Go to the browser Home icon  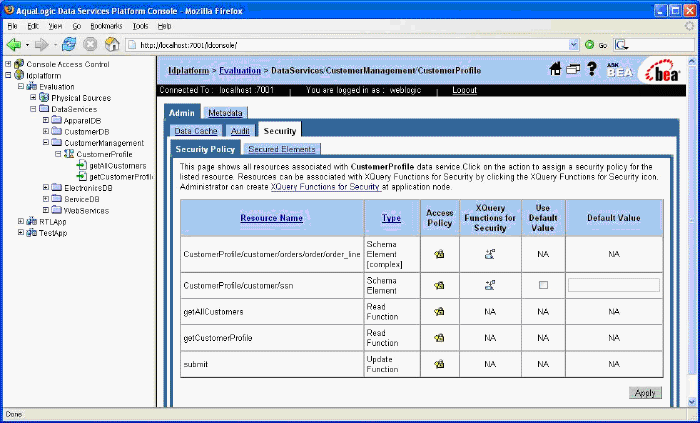click(x=112, y=45)
